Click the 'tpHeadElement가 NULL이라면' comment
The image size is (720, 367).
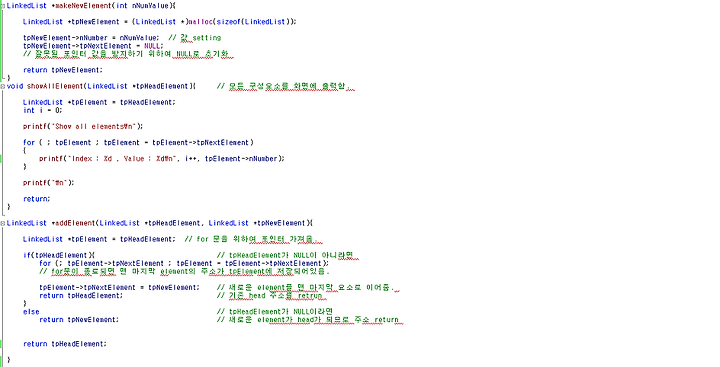(x=275, y=311)
